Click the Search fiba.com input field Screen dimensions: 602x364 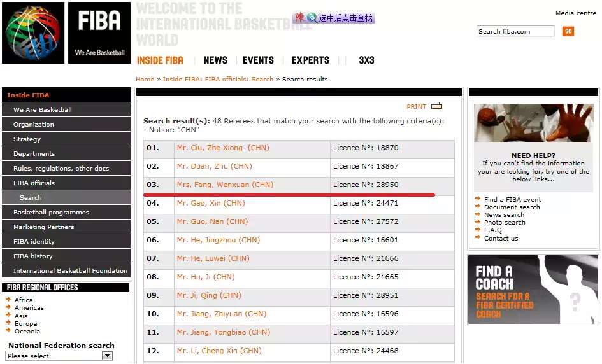pyautogui.click(x=515, y=31)
